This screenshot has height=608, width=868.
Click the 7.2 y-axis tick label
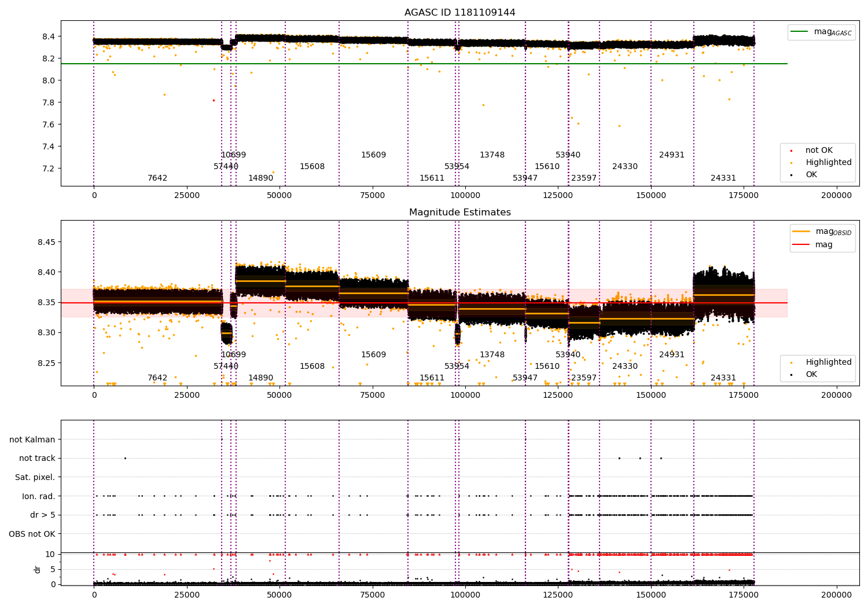pos(49,169)
